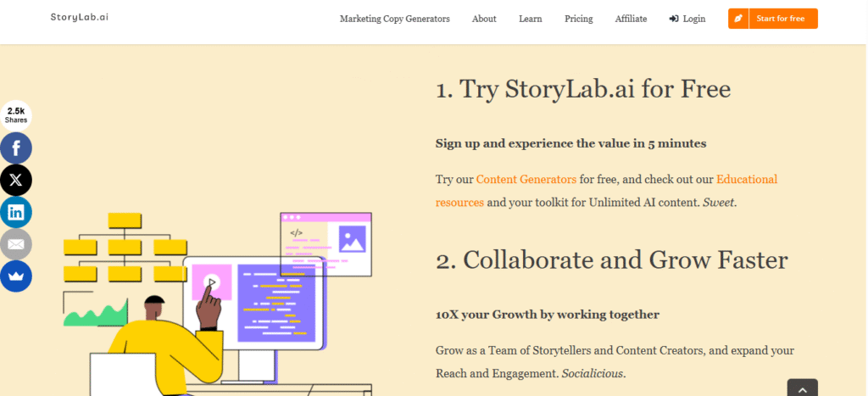Click the orange rocket icon
The height and width of the screenshot is (396, 868).
click(x=738, y=19)
